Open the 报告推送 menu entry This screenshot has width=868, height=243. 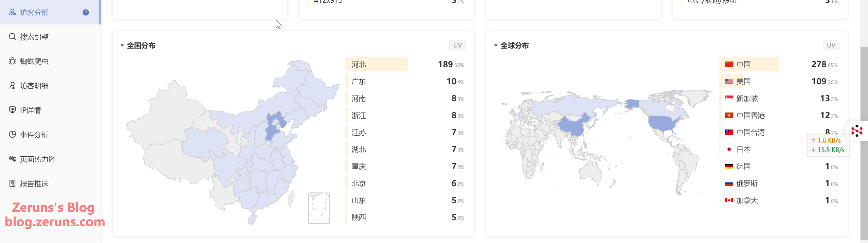(x=50, y=184)
